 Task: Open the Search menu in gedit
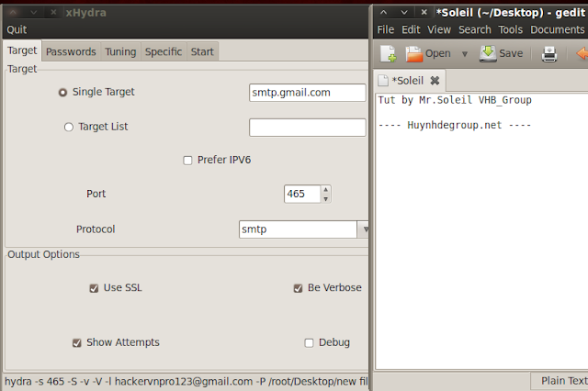(x=475, y=29)
